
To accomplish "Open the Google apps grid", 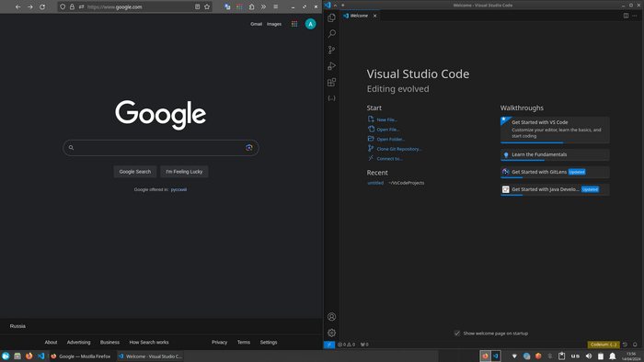I will pyautogui.click(x=294, y=24).
